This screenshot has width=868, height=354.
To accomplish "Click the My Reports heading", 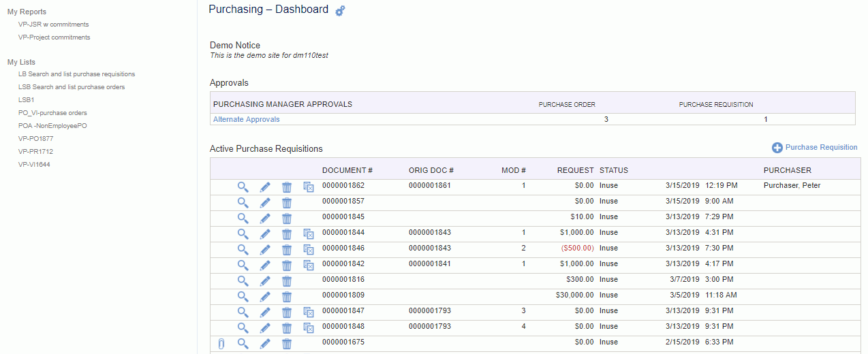I will tap(27, 12).
